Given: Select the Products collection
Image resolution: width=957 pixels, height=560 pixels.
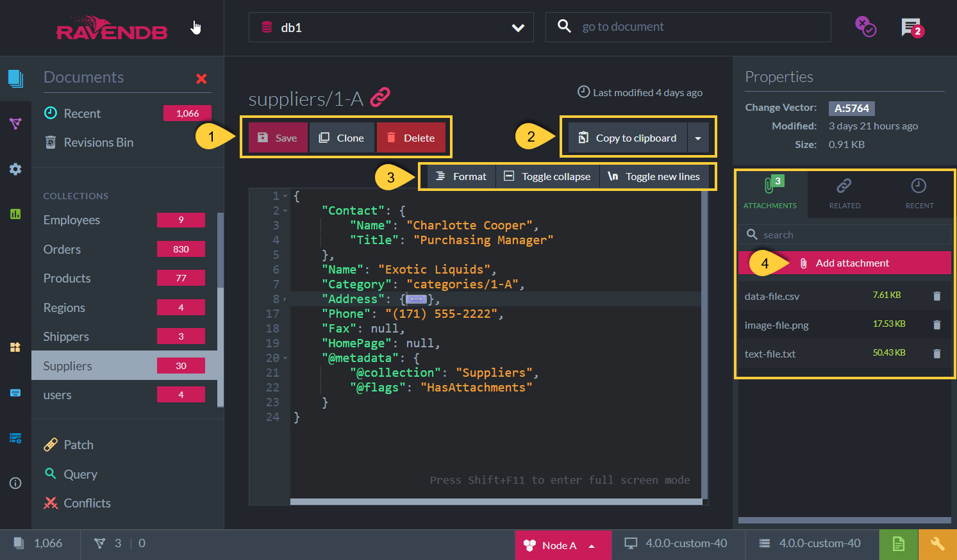Looking at the screenshot, I should point(124,278).
